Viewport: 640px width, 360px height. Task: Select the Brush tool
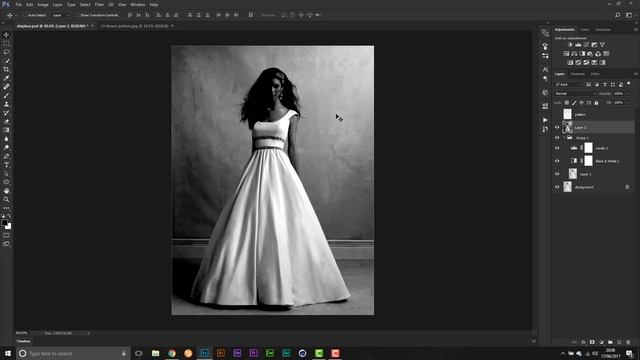click(6, 96)
